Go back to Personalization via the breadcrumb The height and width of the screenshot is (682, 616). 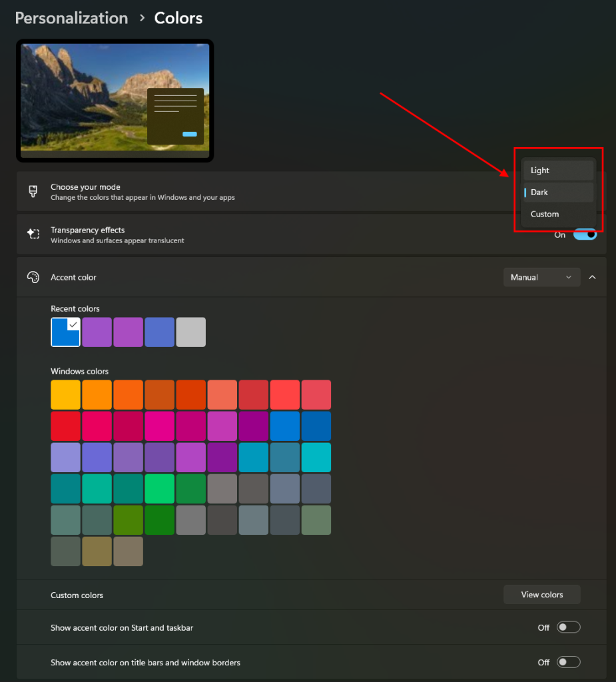tap(71, 18)
